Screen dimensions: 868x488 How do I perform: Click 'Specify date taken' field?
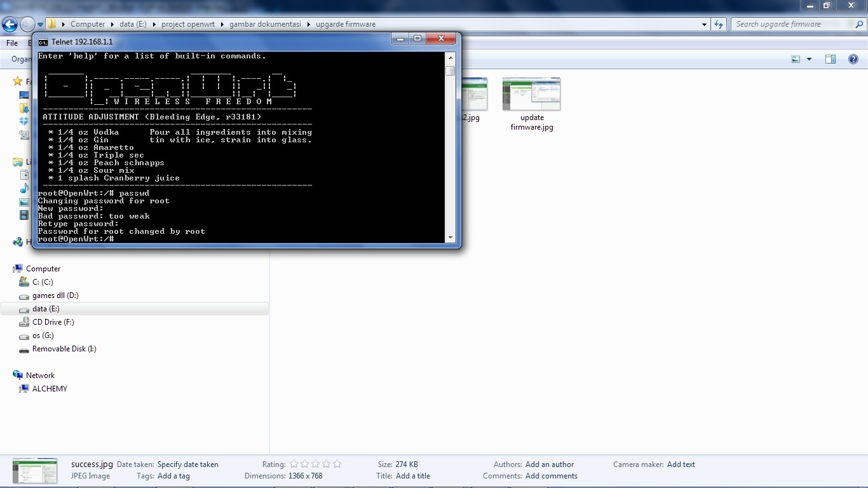pos(187,464)
